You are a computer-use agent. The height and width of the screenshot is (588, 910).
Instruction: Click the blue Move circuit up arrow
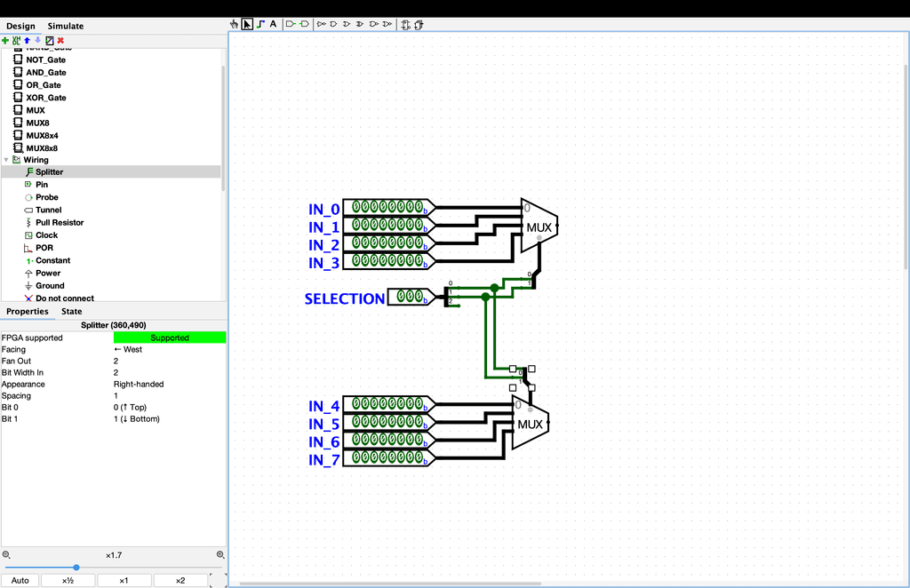[27, 40]
